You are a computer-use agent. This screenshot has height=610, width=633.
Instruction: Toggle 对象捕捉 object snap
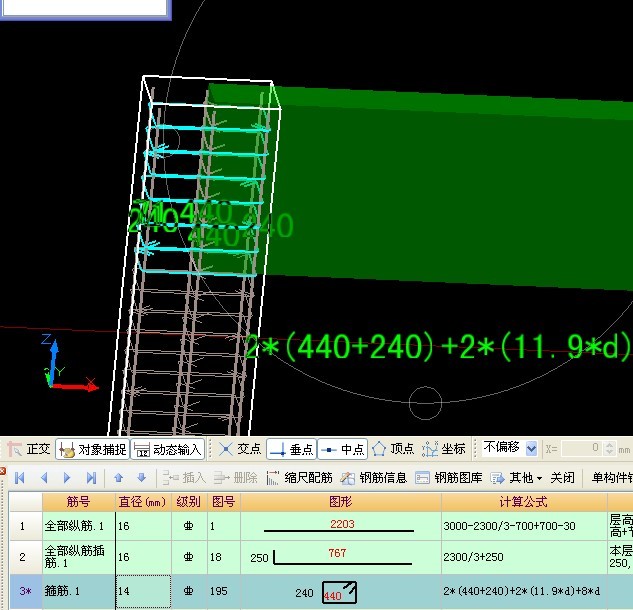(x=92, y=449)
